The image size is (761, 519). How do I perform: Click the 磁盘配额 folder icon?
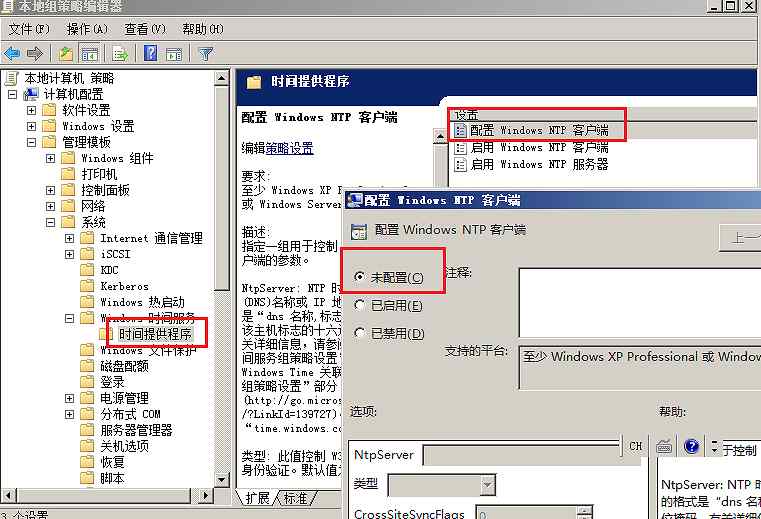click(87, 366)
